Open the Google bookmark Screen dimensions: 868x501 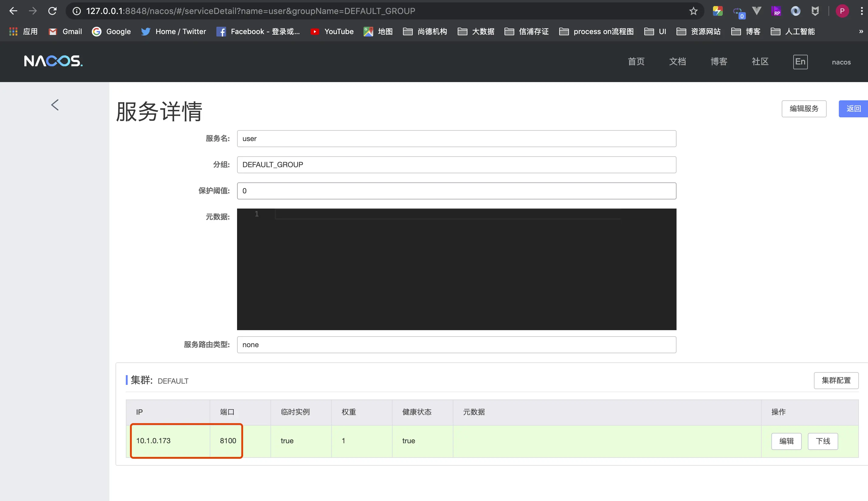pos(111,31)
